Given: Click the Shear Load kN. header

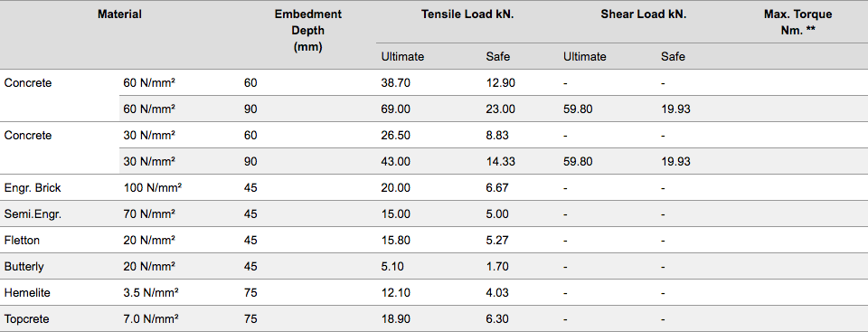Looking at the screenshot, I should [643, 15].
